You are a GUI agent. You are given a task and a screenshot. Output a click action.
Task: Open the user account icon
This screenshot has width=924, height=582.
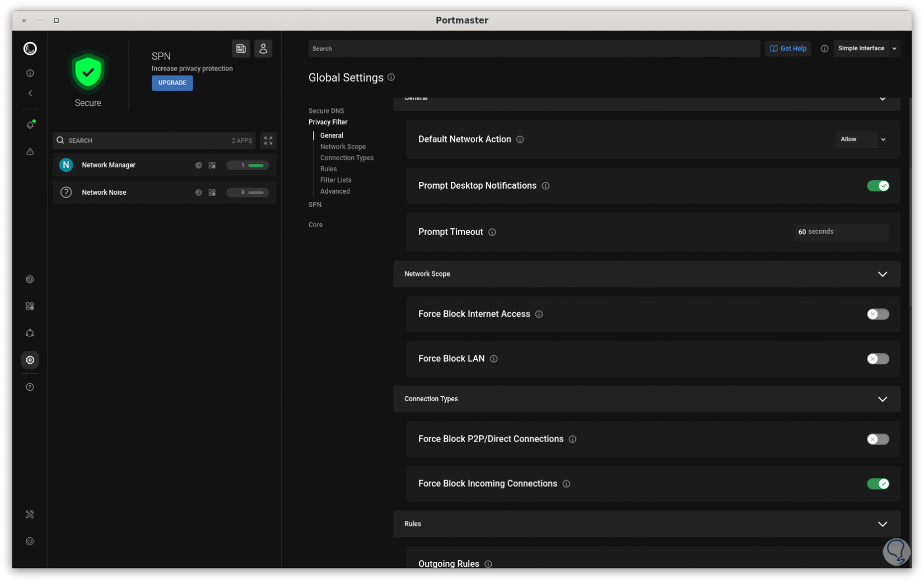[263, 49]
